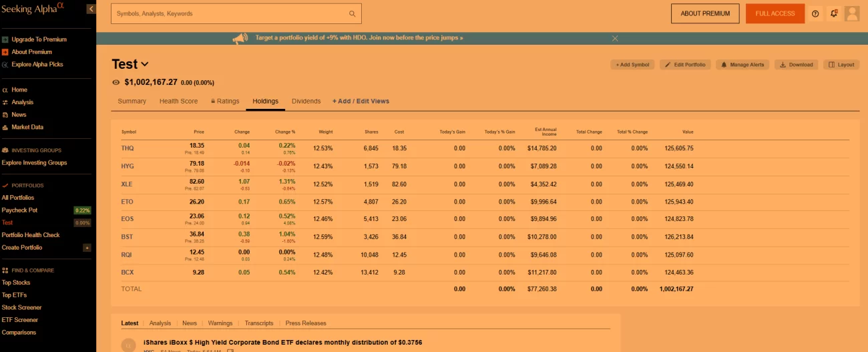Open the Dividends tab

306,101
